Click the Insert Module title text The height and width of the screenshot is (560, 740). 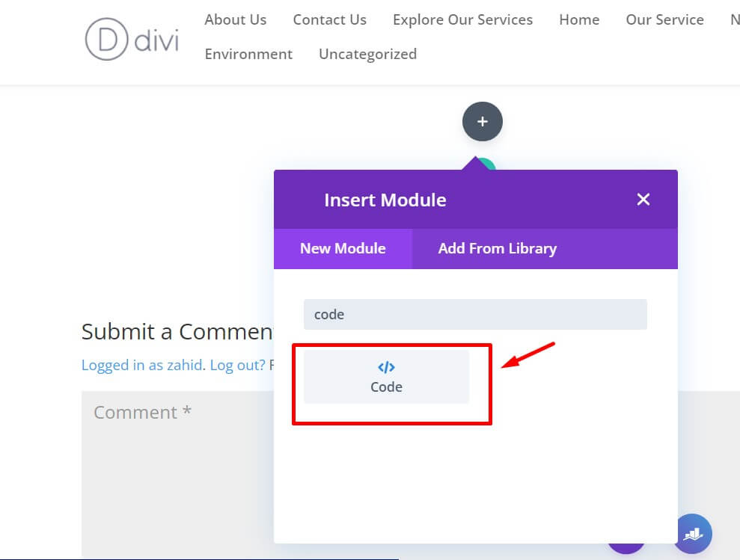[385, 200]
